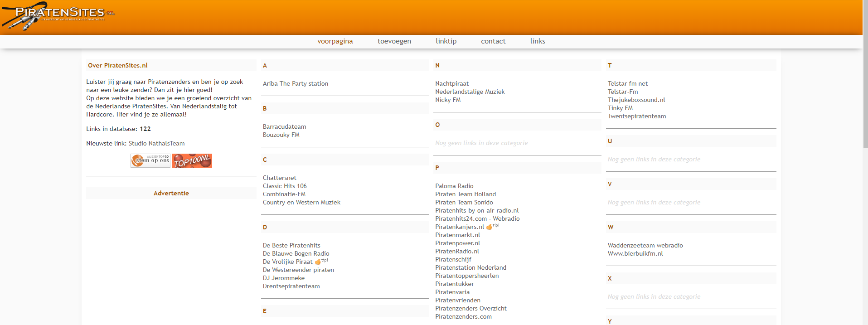Click the Classic Hits 106 link
Viewport: 868px width, 325px height.
(285, 186)
